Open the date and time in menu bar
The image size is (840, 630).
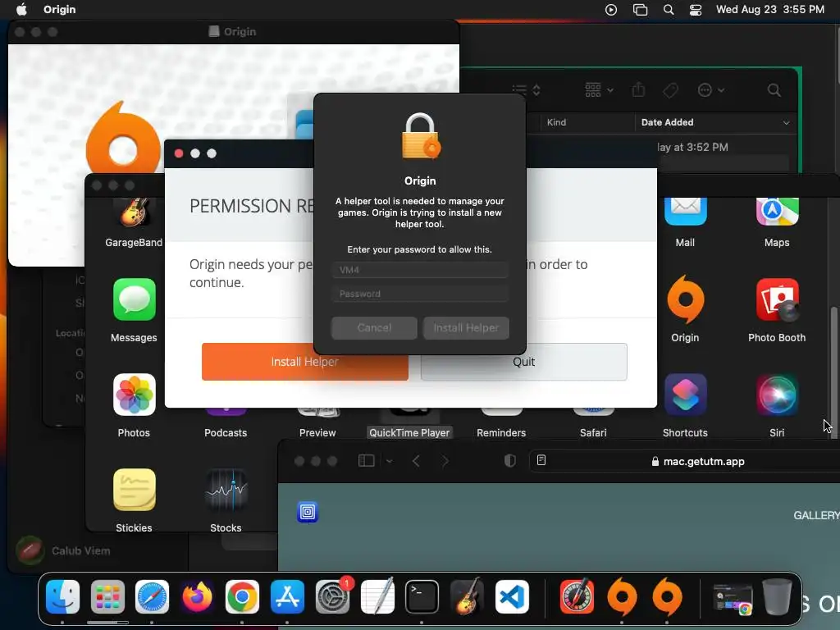(769, 10)
